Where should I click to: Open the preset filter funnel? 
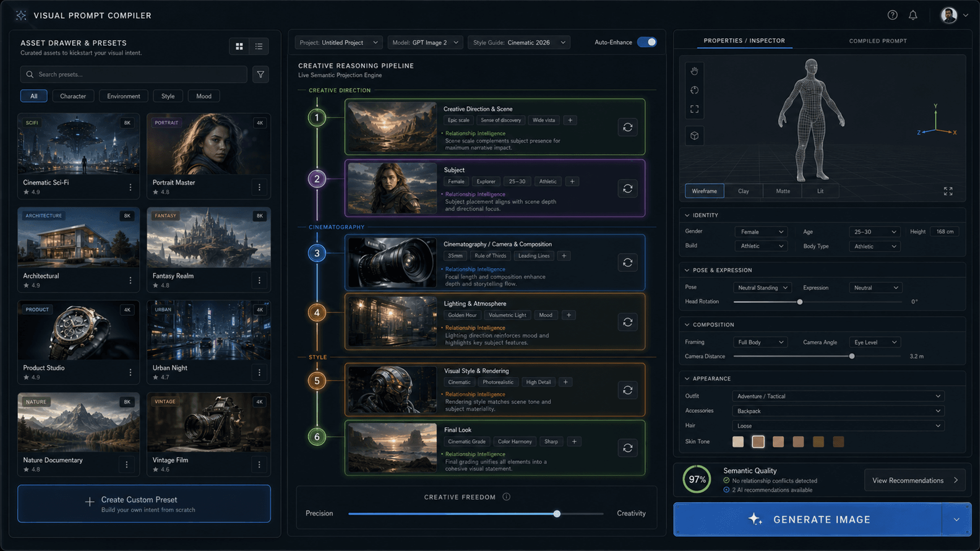point(261,74)
